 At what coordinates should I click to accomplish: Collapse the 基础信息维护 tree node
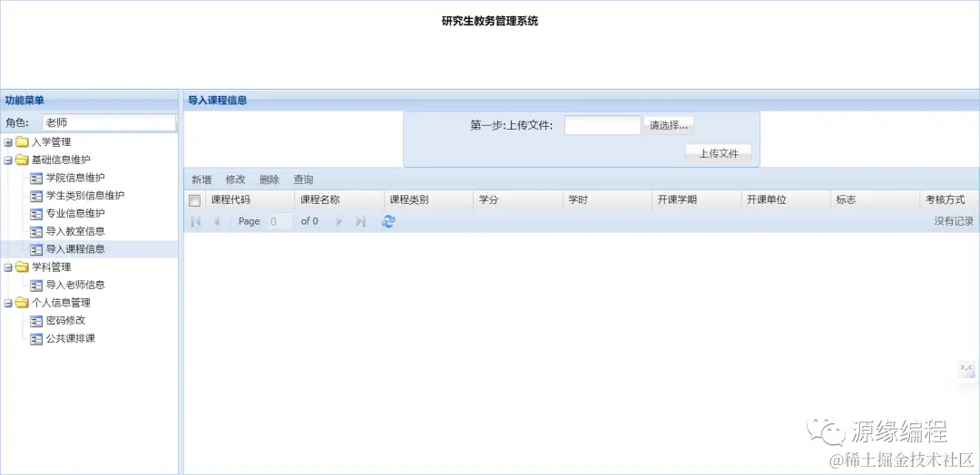tap(8, 160)
